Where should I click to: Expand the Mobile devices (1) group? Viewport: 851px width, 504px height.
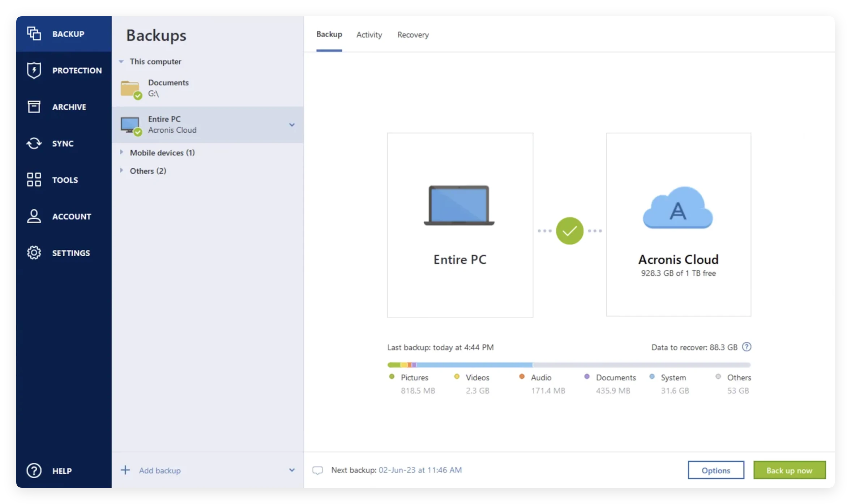pyautogui.click(x=121, y=152)
